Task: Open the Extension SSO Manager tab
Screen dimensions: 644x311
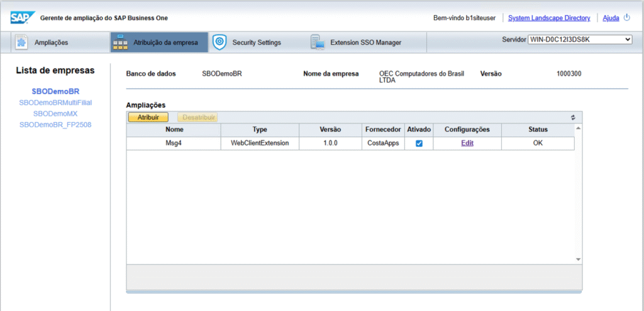Action: coord(365,43)
